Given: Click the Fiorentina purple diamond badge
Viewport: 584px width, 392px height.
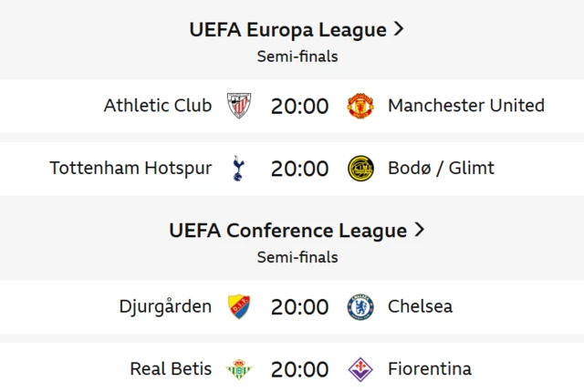Looking at the screenshot, I should (x=360, y=369).
